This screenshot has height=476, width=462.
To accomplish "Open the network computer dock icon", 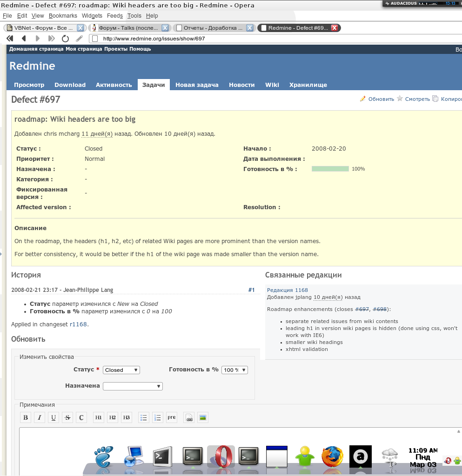I will 134,456.
